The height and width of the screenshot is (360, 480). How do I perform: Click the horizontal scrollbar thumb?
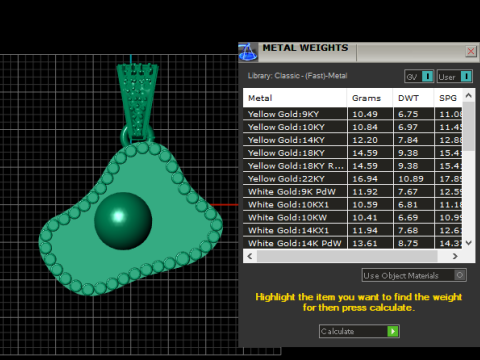(x=347, y=256)
